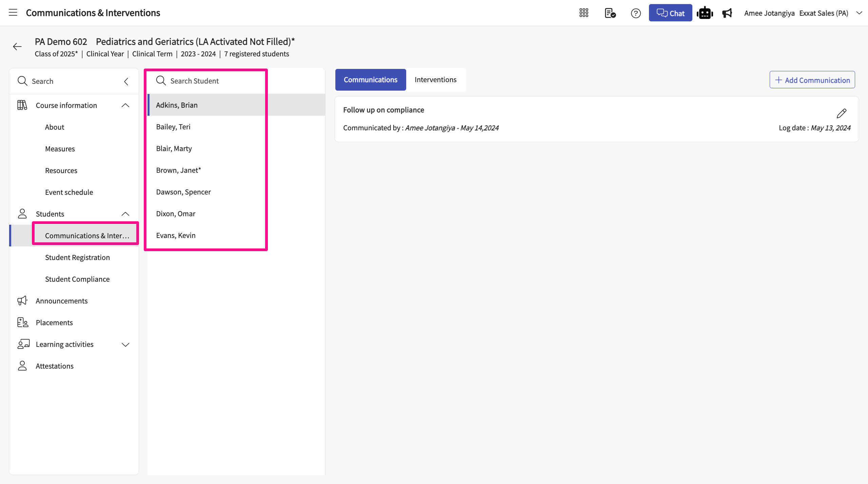Click the checklist document icon
Viewport: 868px width, 484px height.
[610, 13]
